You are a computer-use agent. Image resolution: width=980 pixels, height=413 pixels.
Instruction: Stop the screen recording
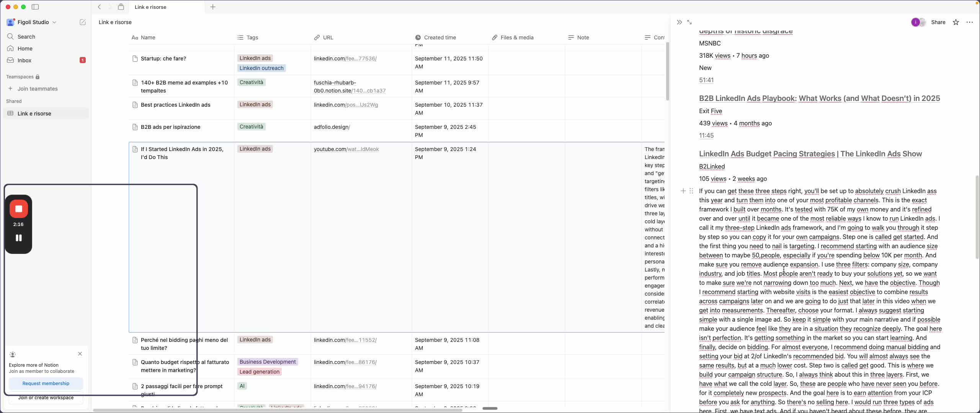click(18, 209)
